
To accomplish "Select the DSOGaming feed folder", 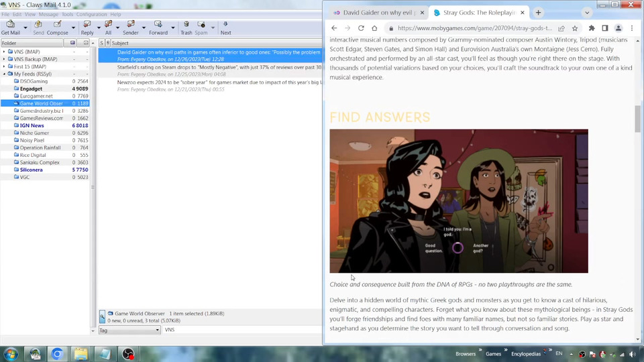I will (x=34, y=81).
